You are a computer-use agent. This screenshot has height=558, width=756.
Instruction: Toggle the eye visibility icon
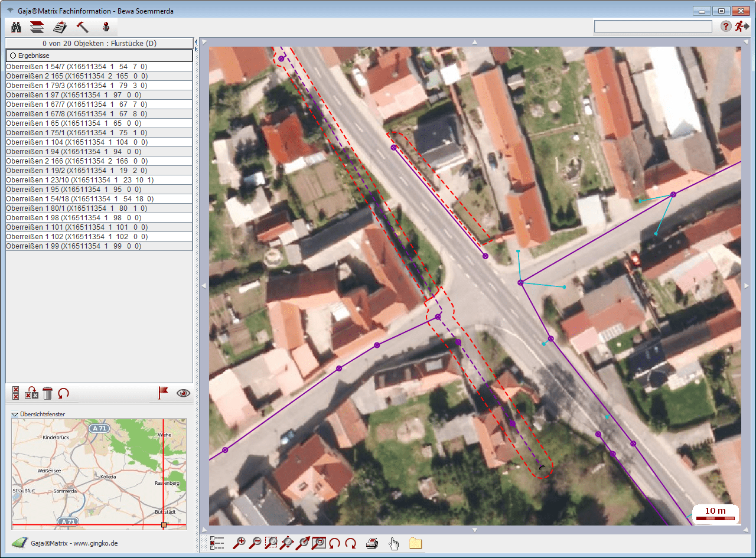(183, 393)
